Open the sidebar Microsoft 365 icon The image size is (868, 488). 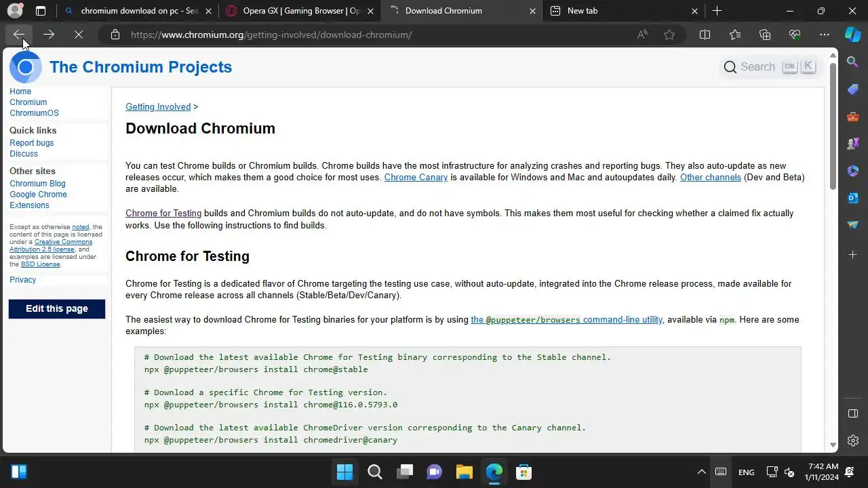[x=853, y=171]
